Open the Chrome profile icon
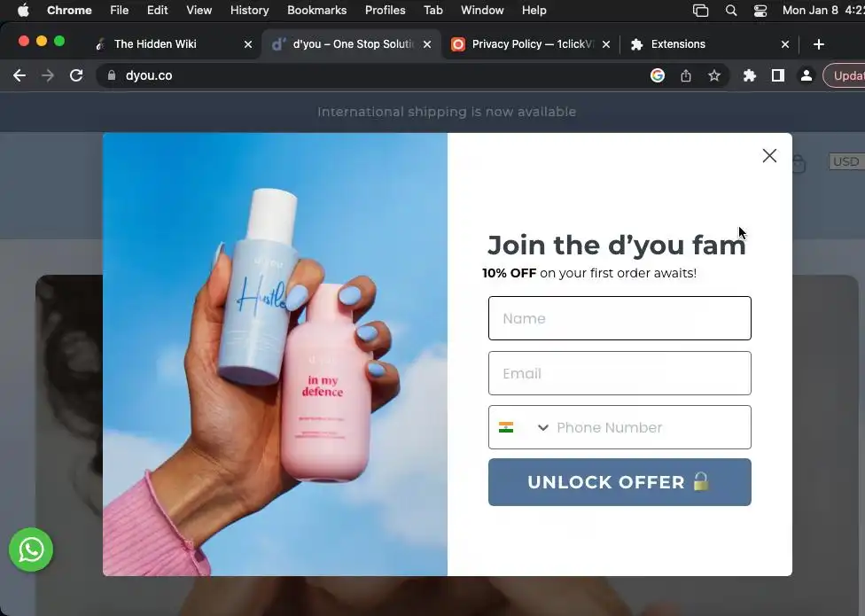Screen dimensions: 865x616 click(806, 75)
